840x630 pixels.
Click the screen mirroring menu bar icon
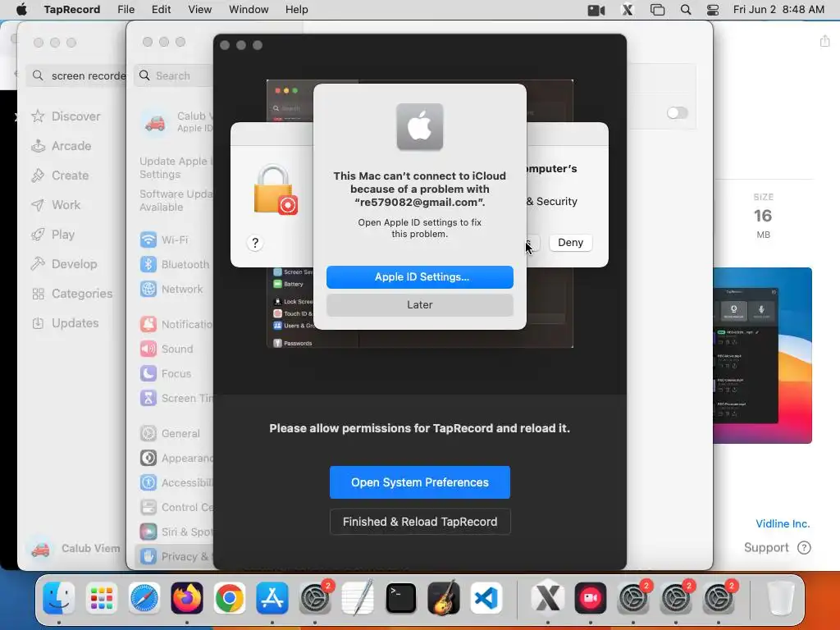point(657,10)
